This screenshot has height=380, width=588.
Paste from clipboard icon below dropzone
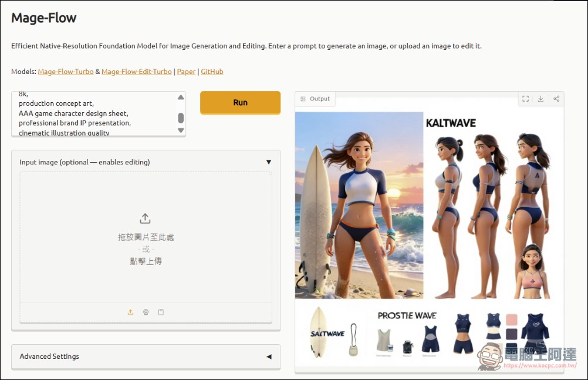[161, 312]
